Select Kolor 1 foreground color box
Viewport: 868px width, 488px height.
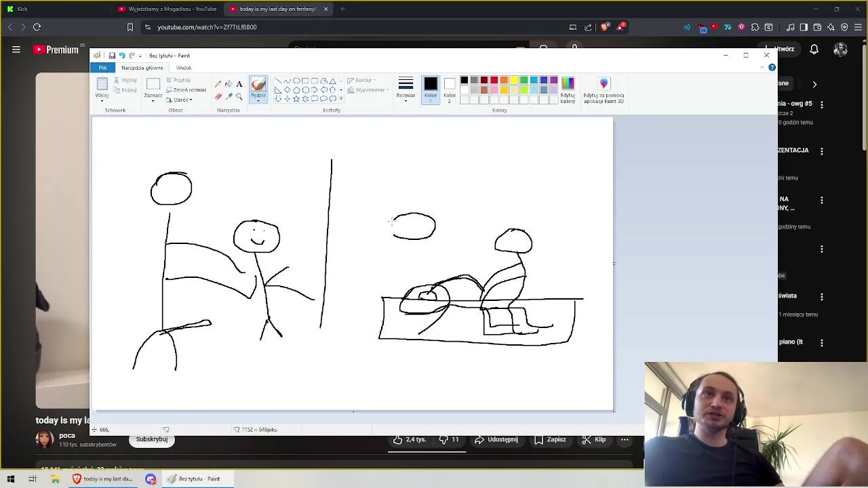click(431, 89)
